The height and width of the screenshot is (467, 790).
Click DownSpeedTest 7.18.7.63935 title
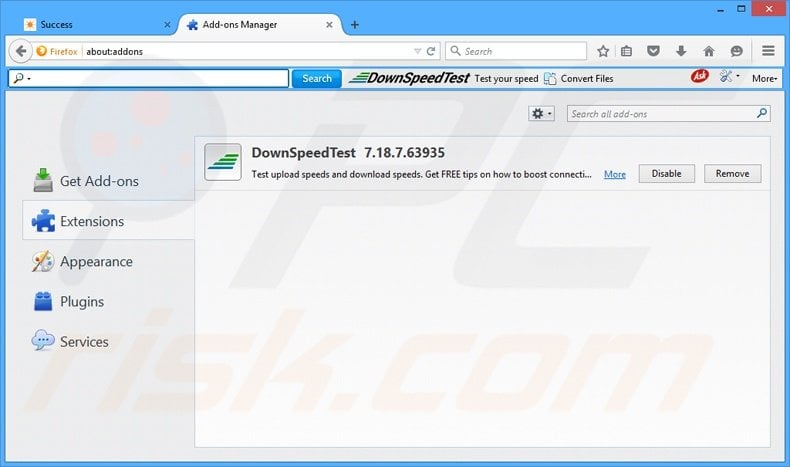pyautogui.click(x=348, y=153)
